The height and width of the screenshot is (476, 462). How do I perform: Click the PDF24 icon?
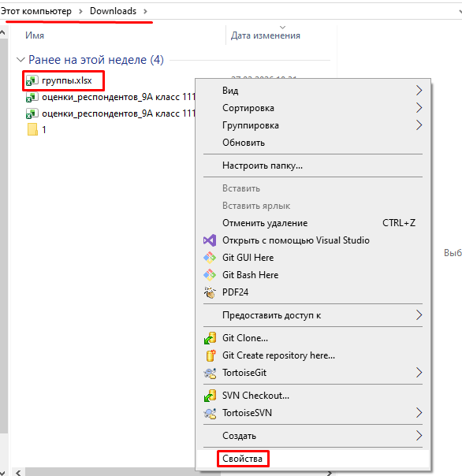(x=210, y=292)
